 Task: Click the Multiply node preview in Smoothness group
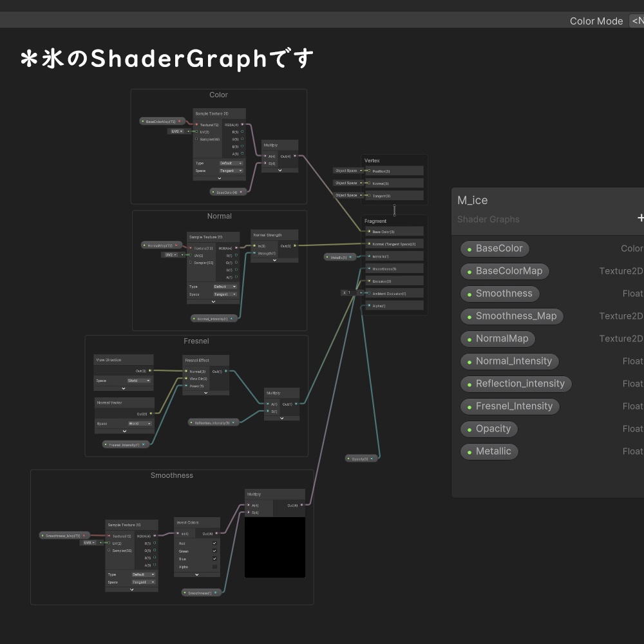(275, 547)
